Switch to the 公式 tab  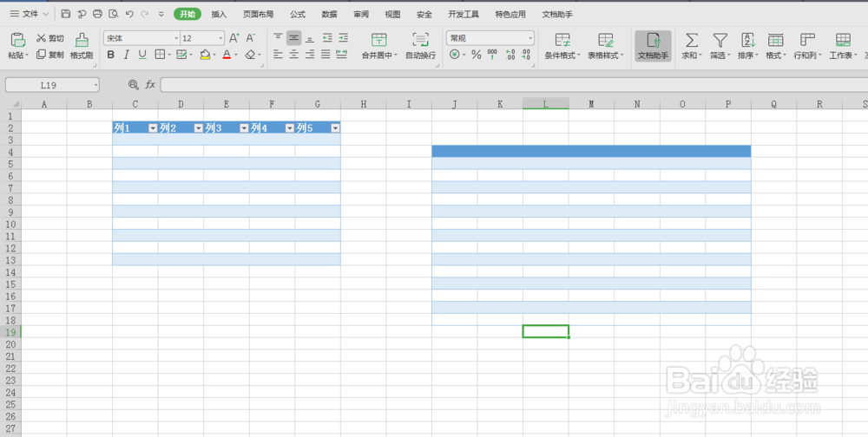point(298,15)
